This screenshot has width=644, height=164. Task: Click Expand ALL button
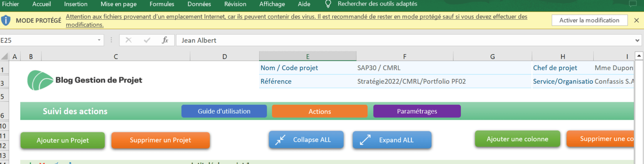point(392,140)
